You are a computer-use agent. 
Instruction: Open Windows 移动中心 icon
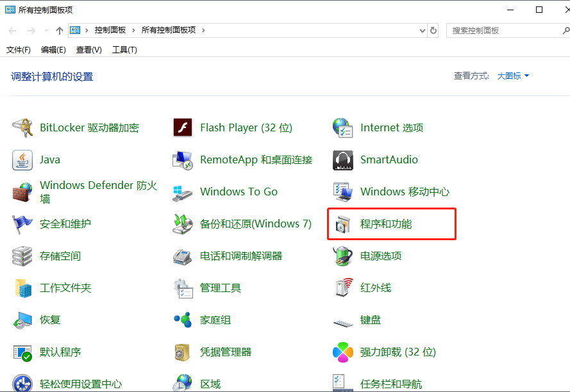(x=343, y=192)
